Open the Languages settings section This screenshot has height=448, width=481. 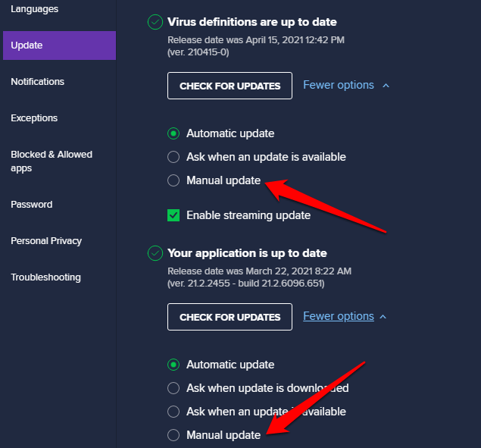35,9
